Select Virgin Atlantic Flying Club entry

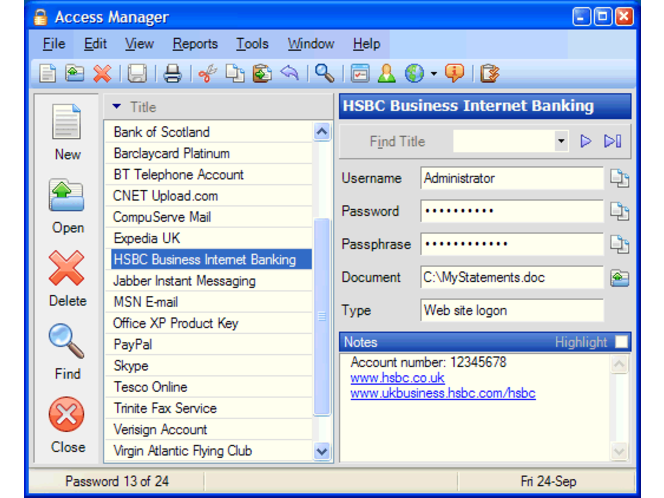click(208, 451)
